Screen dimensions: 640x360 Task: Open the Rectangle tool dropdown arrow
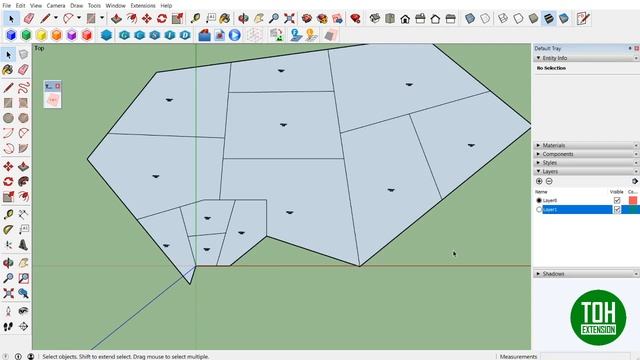click(102, 18)
